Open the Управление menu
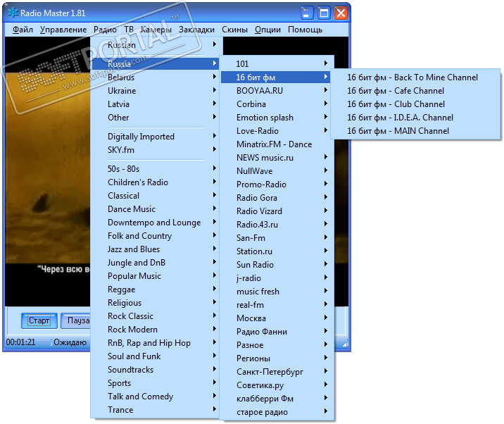Screen dimensions: 504x424 (x=63, y=30)
